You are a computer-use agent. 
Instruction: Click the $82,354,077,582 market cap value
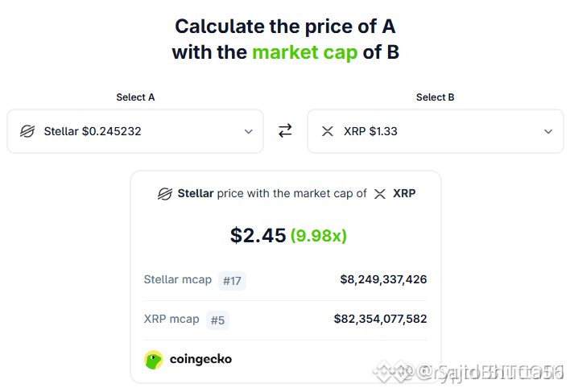tap(380, 319)
